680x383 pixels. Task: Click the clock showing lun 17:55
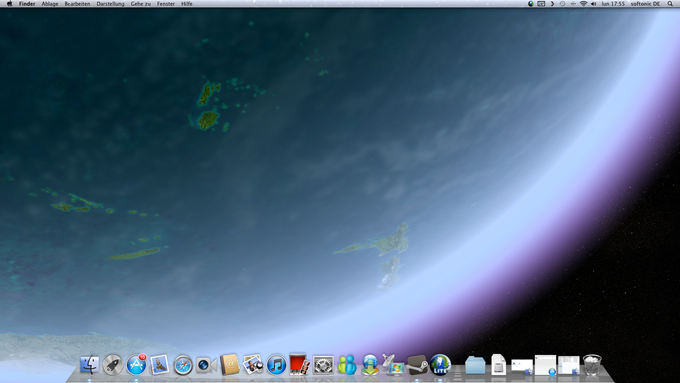pyautogui.click(x=613, y=3)
